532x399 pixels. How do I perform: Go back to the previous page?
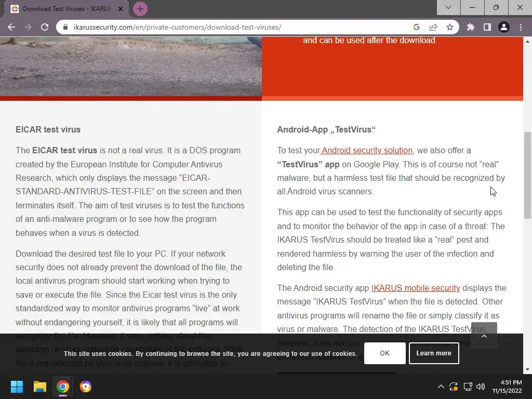pyautogui.click(x=11, y=27)
